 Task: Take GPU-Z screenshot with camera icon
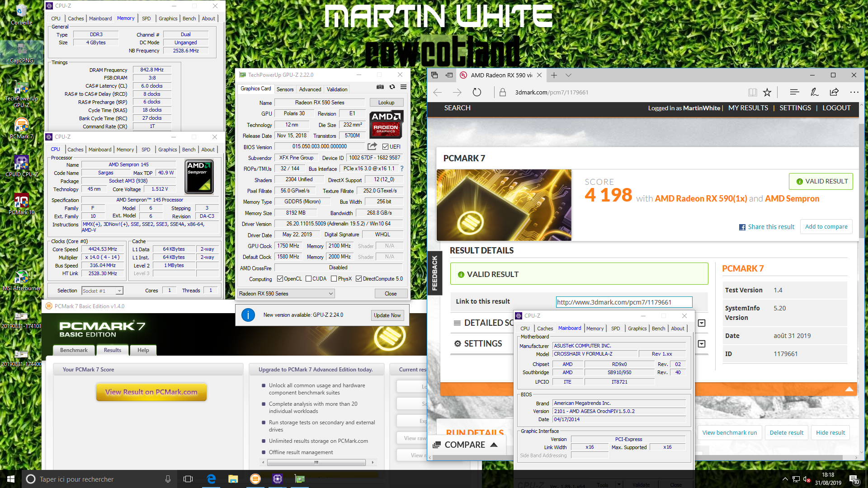(x=380, y=87)
